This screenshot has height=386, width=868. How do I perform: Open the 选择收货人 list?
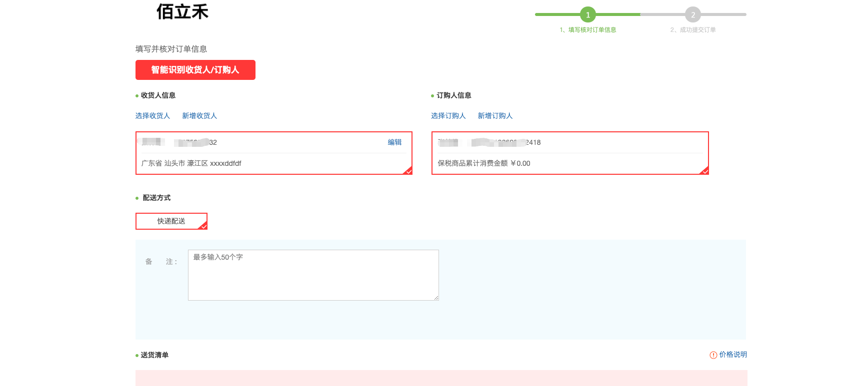[152, 116]
